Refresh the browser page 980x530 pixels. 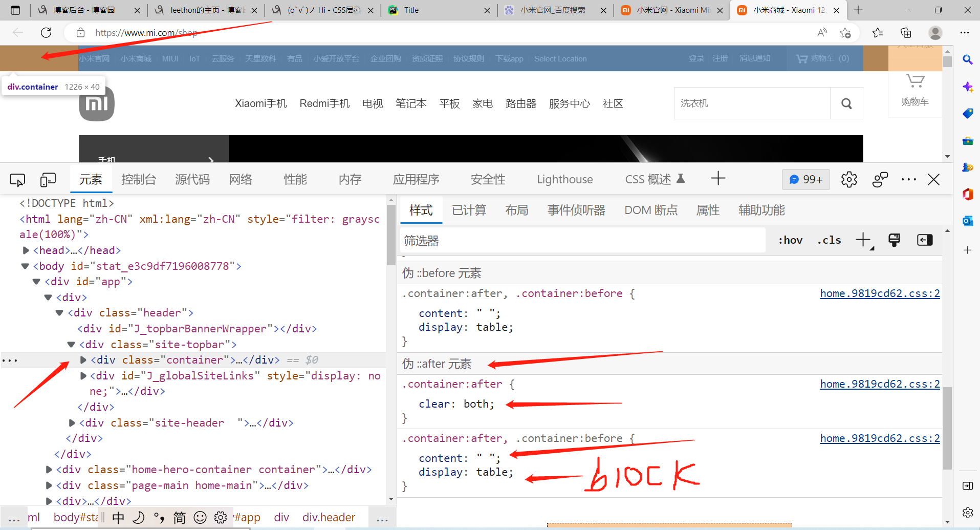coord(46,33)
